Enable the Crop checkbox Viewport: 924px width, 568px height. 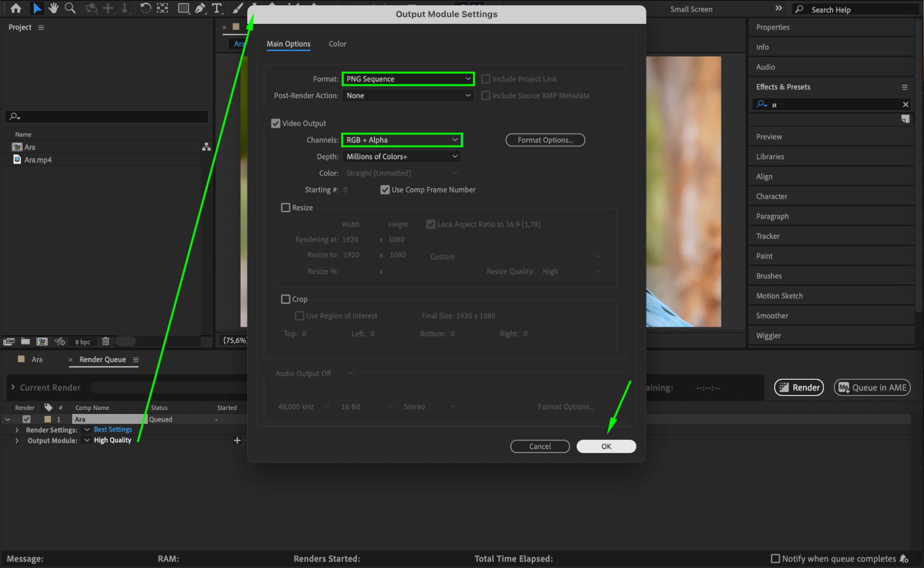pyautogui.click(x=286, y=299)
